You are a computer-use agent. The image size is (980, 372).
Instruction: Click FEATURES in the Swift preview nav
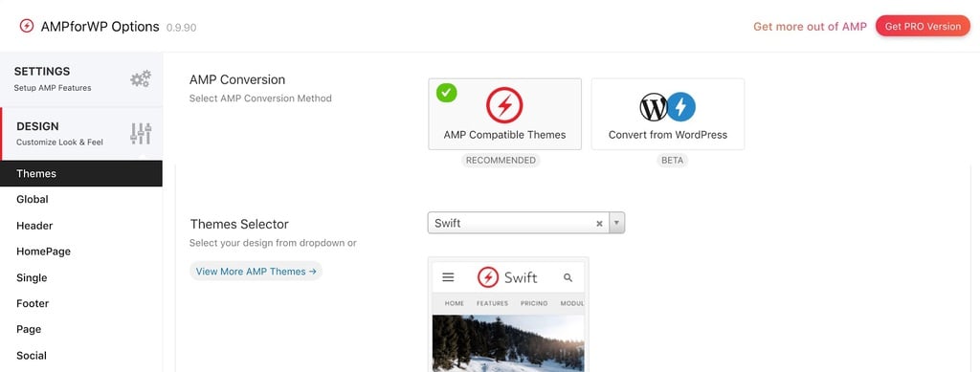493,303
